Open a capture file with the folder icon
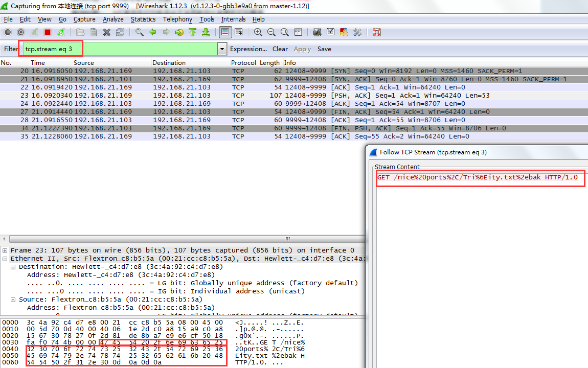 tap(80, 33)
